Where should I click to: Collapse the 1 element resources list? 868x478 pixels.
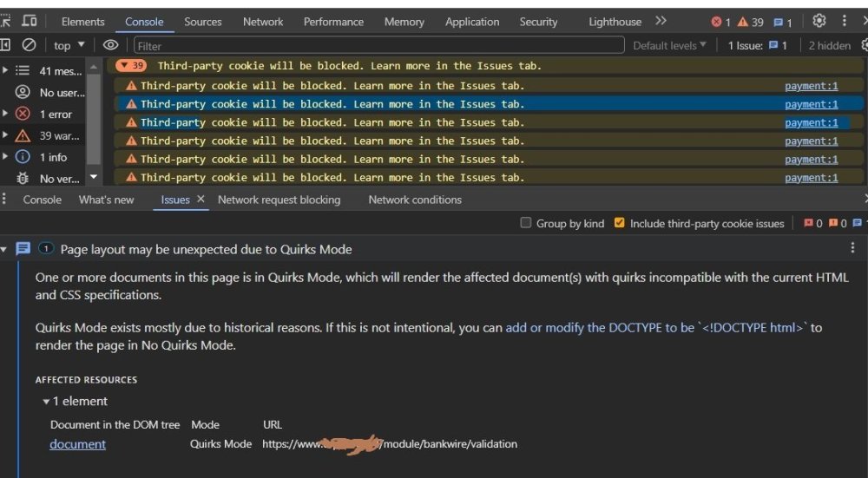pos(47,402)
